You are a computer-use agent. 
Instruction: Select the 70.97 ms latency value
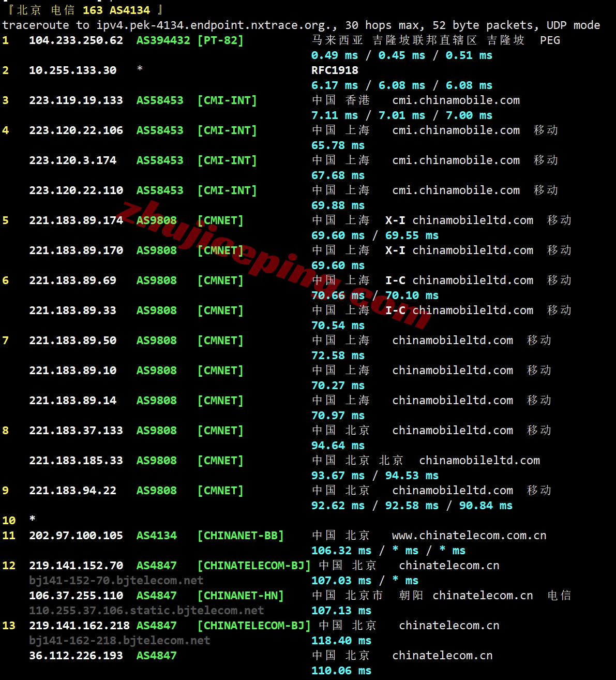point(338,416)
